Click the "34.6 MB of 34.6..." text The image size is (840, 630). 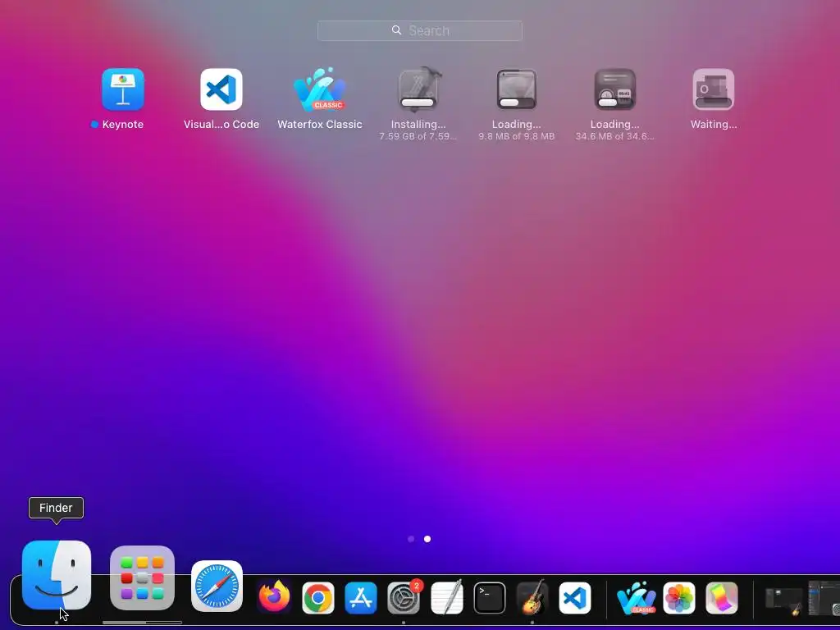click(615, 136)
